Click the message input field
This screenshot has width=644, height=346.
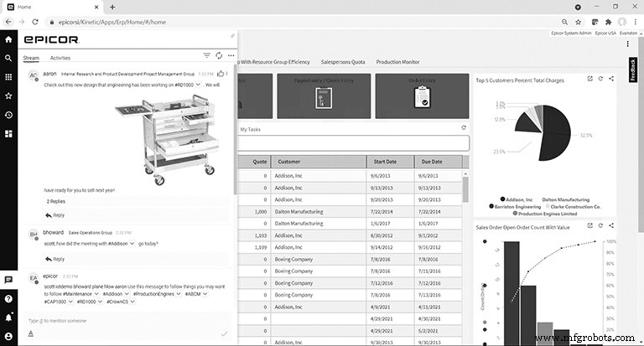pos(127,321)
